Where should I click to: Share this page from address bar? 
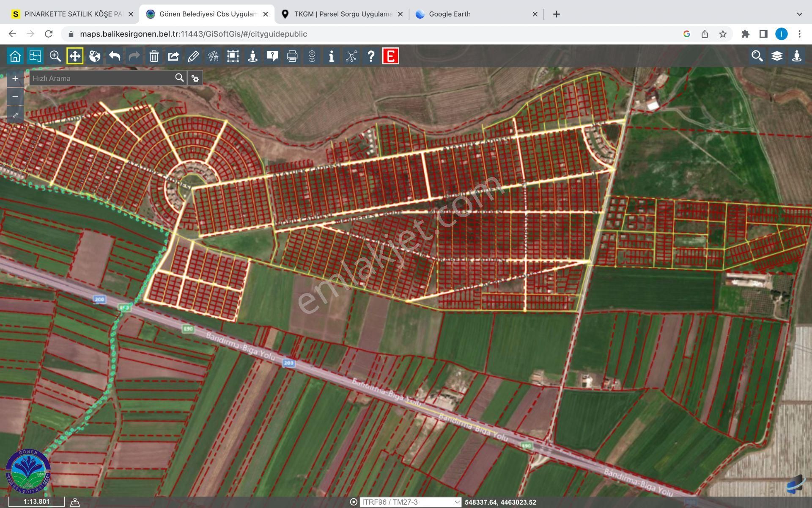point(705,34)
